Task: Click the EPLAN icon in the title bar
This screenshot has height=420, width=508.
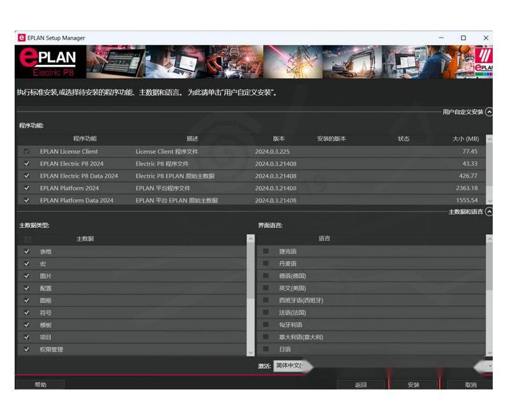Action: [22, 38]
